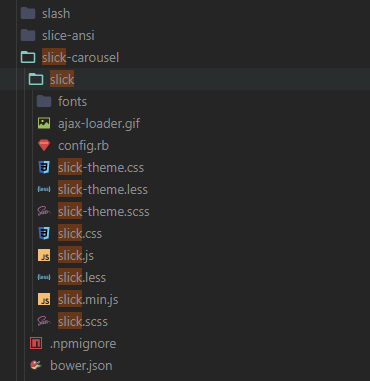The width and height of the screenshot is (370, 381).
Task: Click the JS icon beside slick.min.js
Action: (x=44, y=299)
